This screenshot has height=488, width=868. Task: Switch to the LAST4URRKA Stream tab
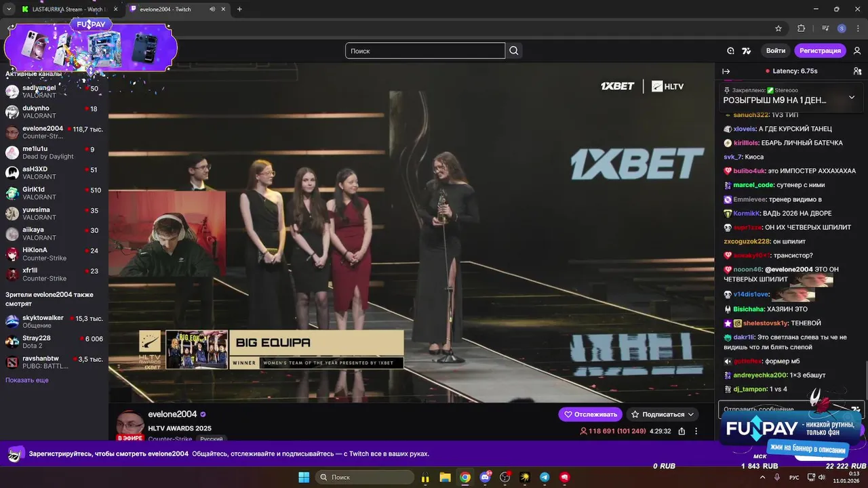[x=70, y=9]
